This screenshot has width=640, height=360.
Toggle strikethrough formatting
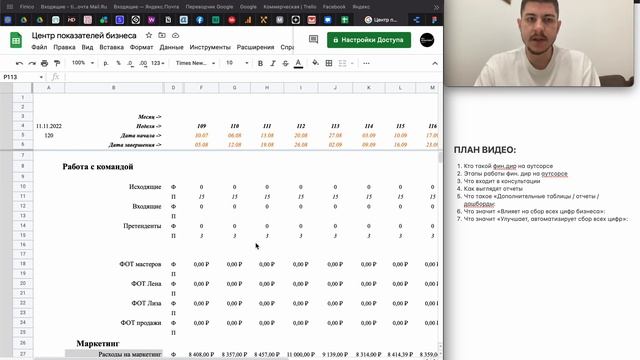click(285, 63)
